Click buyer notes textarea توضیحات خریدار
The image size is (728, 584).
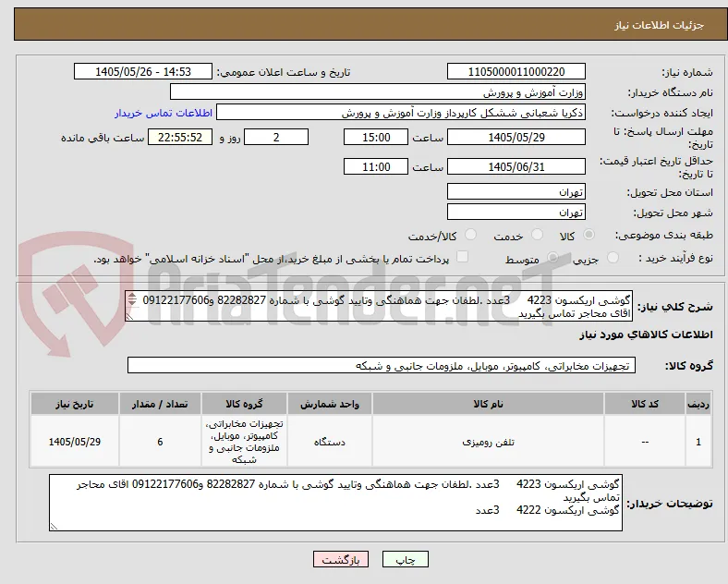(x=335, y=503)
